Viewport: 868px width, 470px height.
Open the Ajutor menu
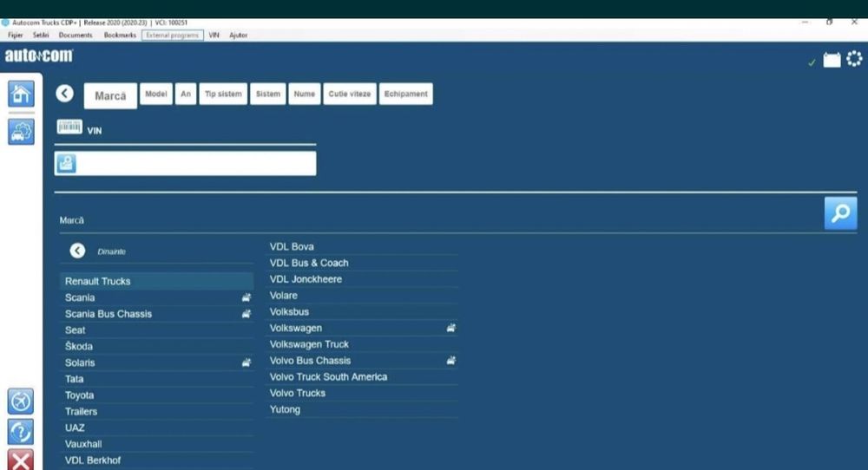(238, 35)
